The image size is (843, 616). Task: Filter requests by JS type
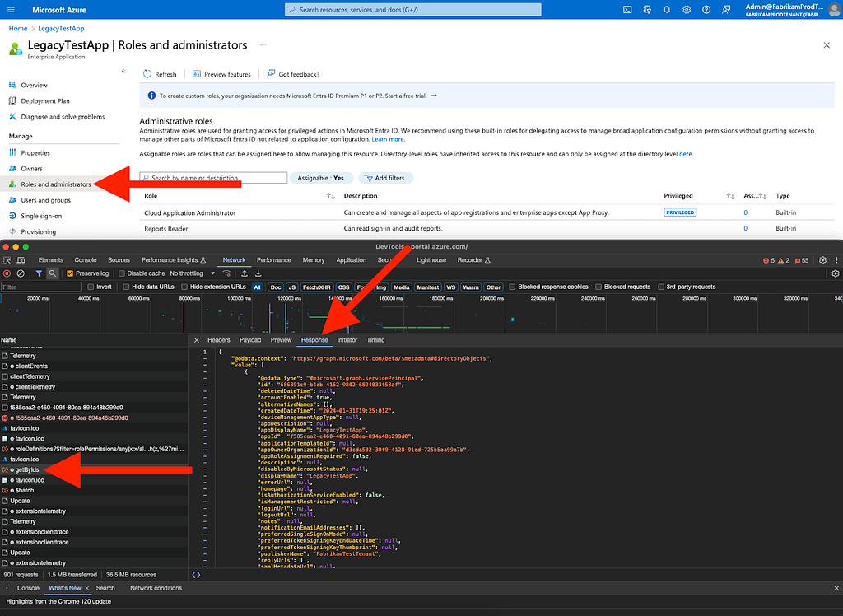(x=292, y=287)
